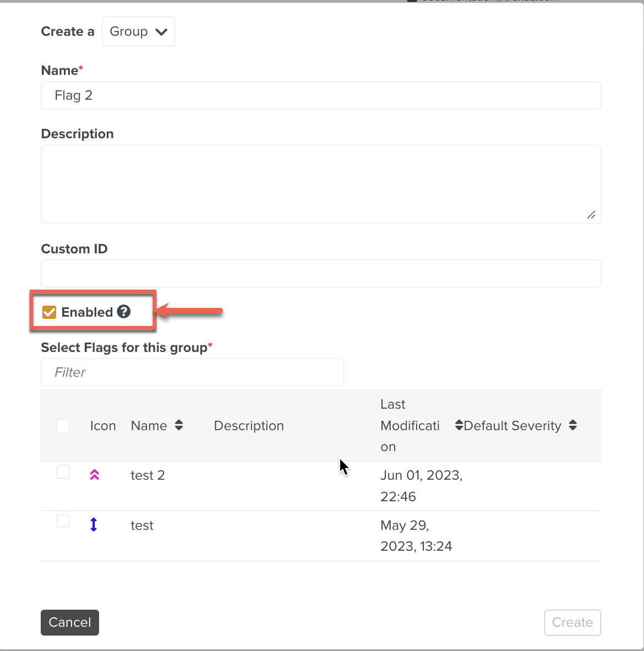Click the blue up-down arrow icon for test

pos(94,525)
